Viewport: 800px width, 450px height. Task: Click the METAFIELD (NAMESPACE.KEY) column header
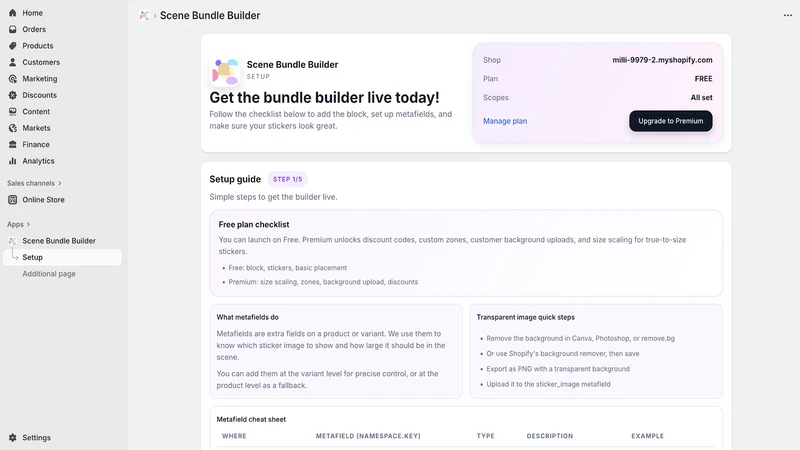click(368, 436)
